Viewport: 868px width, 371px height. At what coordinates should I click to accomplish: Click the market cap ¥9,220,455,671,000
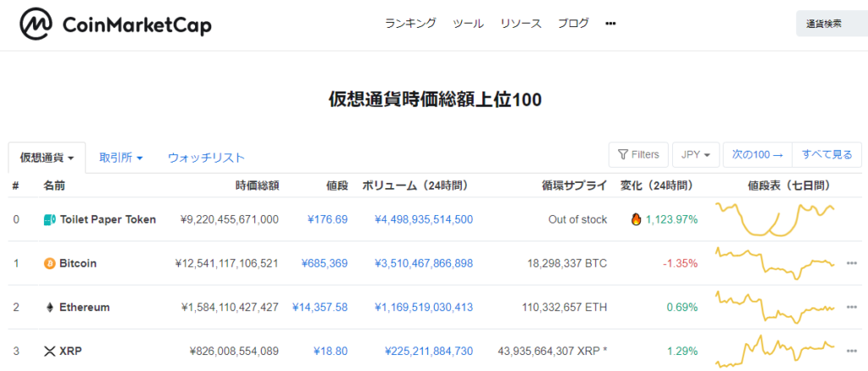[x=230, y=219]
